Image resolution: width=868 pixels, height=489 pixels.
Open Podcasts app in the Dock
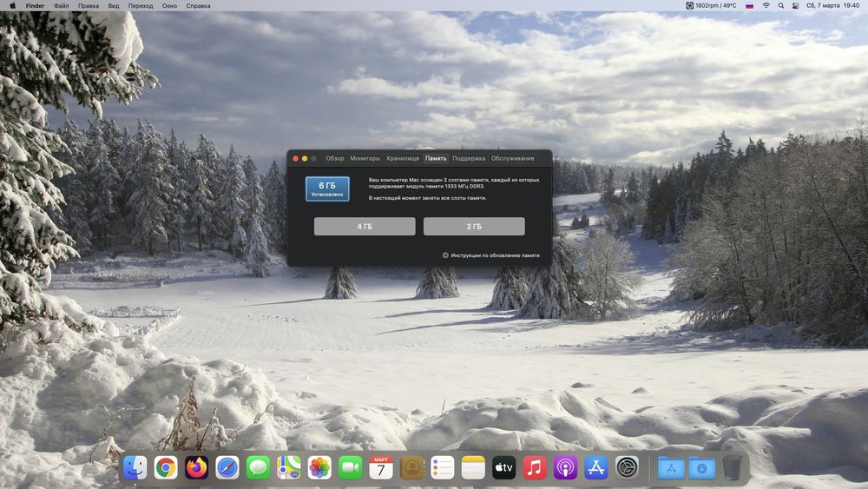[x=565, y=468]
